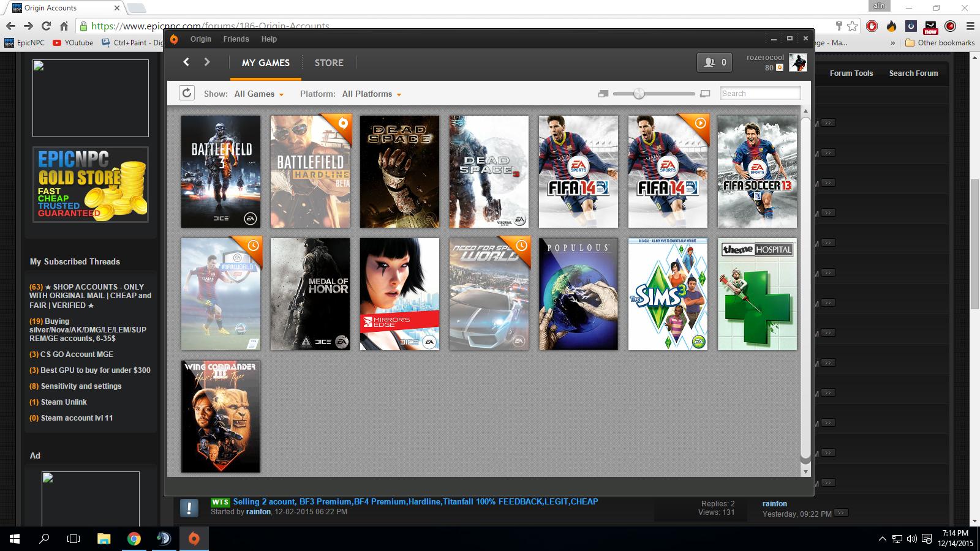
Task: Open Task View on the taskbar
Action: pyautogui.click(x=73, y=539)
